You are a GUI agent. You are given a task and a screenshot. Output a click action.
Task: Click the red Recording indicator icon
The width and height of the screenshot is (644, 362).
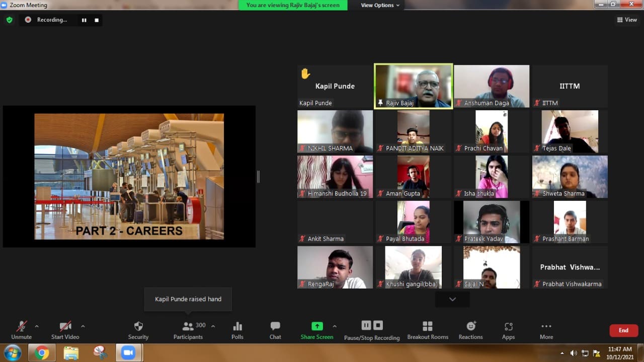(28, 20)
